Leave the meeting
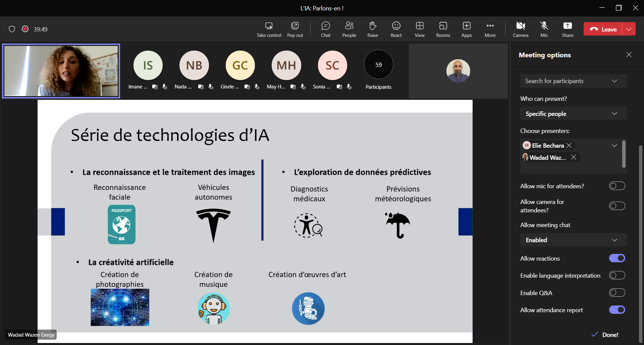The width and height of the screenshot is (644, 345). click(x=603, y=29)
